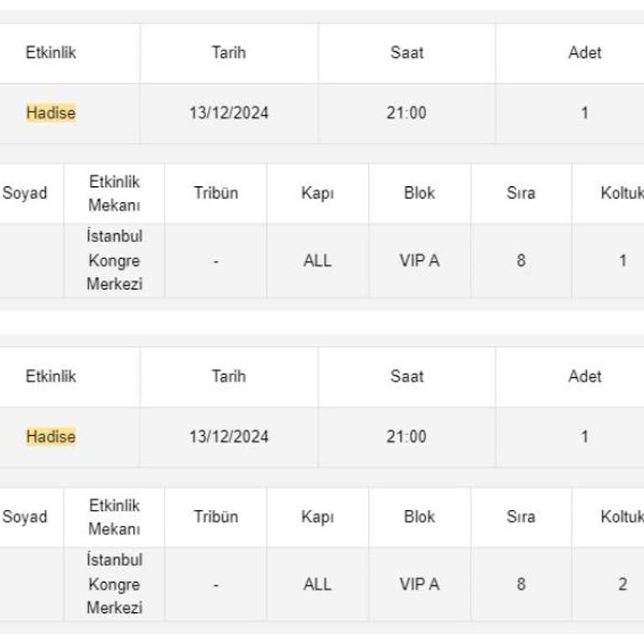Viewport: 644px width, 644px height.
Task: Select the Sıra header in the top ticket
Action: click(x=521, y=193)
